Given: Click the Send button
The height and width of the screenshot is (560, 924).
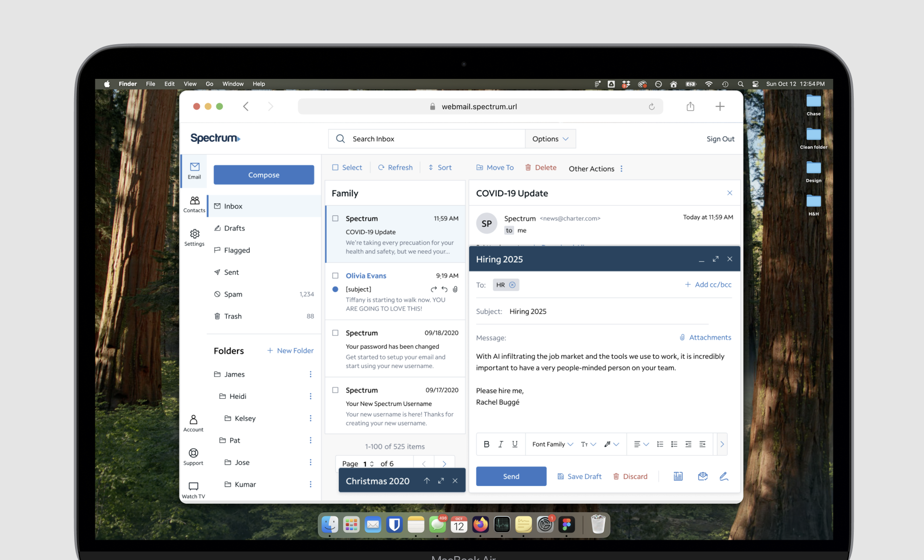Looking at the screenshot, I should 511,476.
